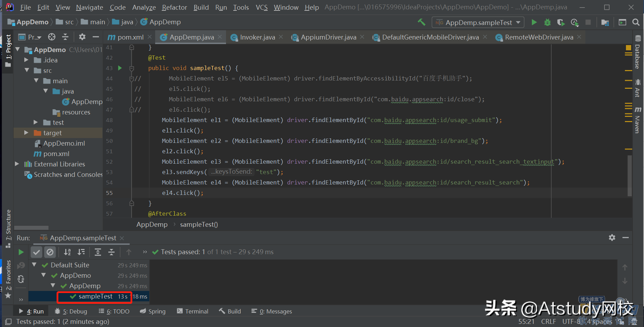
Task: Open Run panel settings gear
Action: pos(612,238)
